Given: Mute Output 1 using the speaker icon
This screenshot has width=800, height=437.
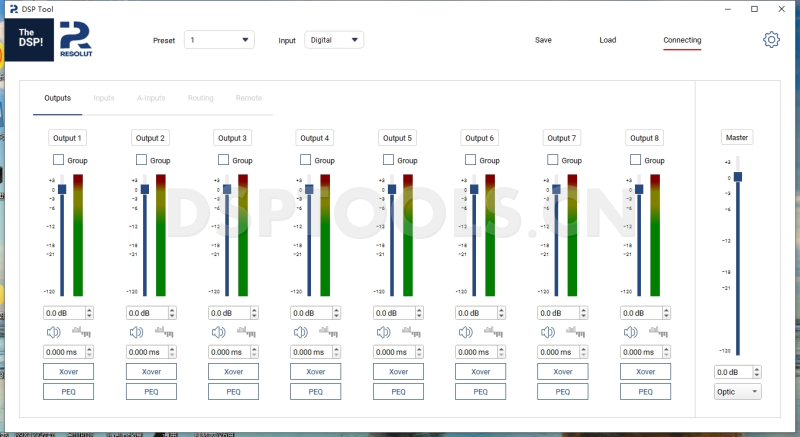Looking at the screenshot, I should (x=52, y=332).
